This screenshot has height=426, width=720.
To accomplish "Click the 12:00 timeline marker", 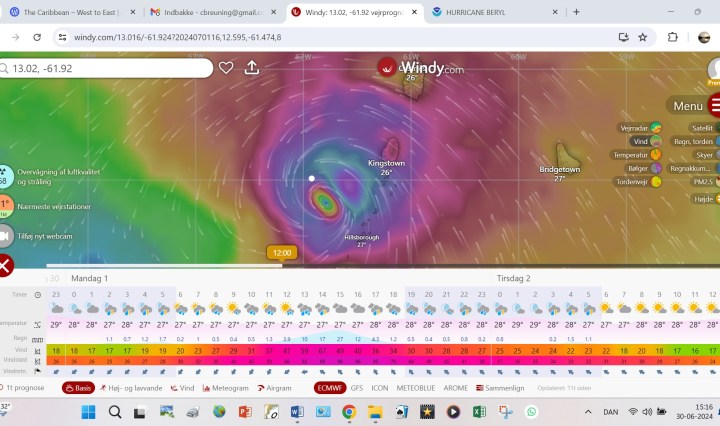I will click(282, 253).
